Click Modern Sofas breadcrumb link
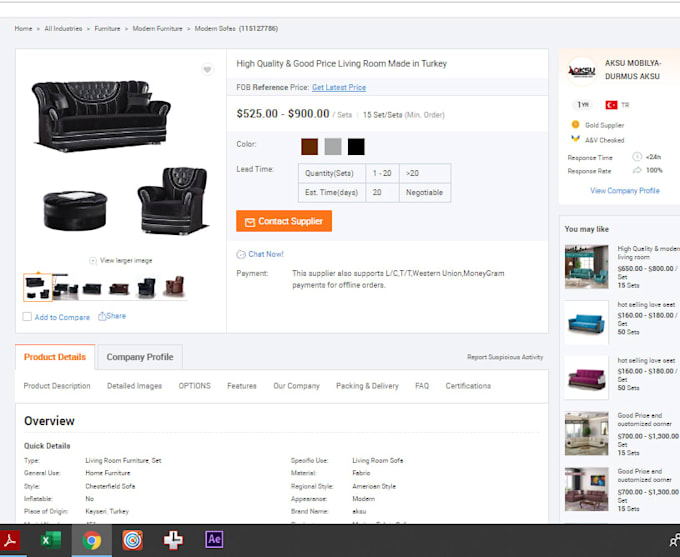 [215, 29]
